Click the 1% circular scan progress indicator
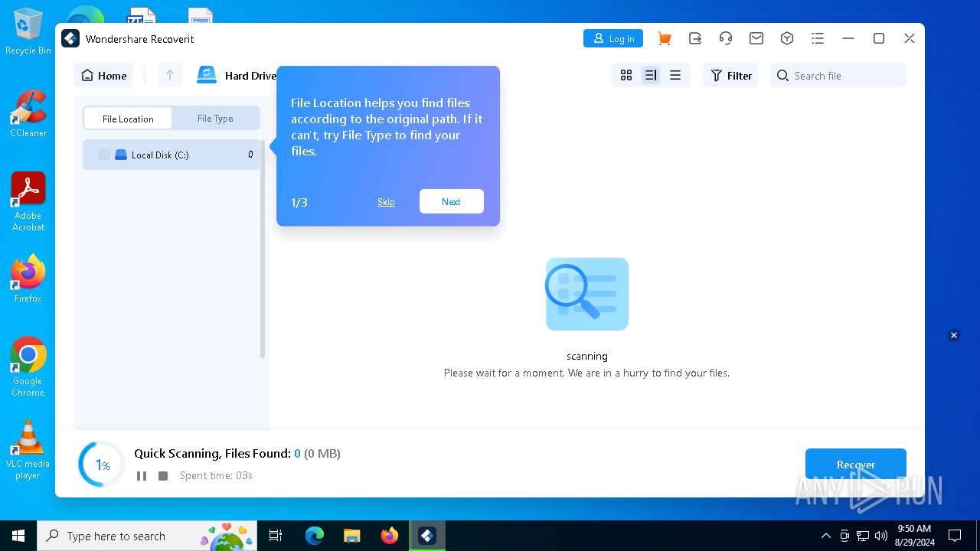This screenshot has width=980, height=551. point(102,465)
